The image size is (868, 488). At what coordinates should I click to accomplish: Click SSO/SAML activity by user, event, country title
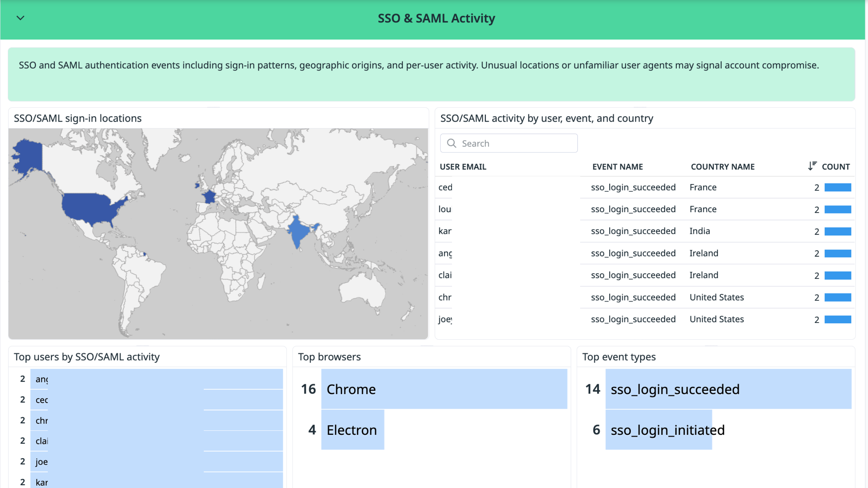click(547, 118)
